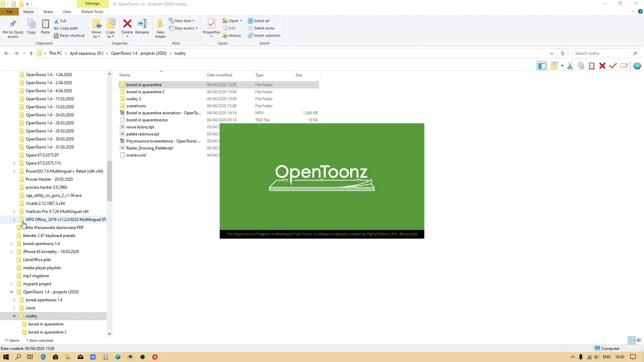Click History in the Open group
This screenshot has height=362, width=644.
pos(232,36)
